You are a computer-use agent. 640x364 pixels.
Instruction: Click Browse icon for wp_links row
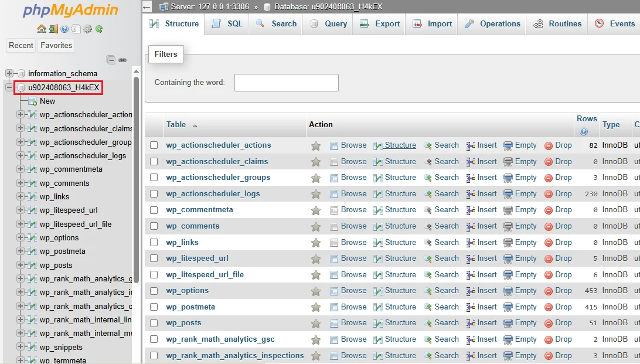point(334,243)
